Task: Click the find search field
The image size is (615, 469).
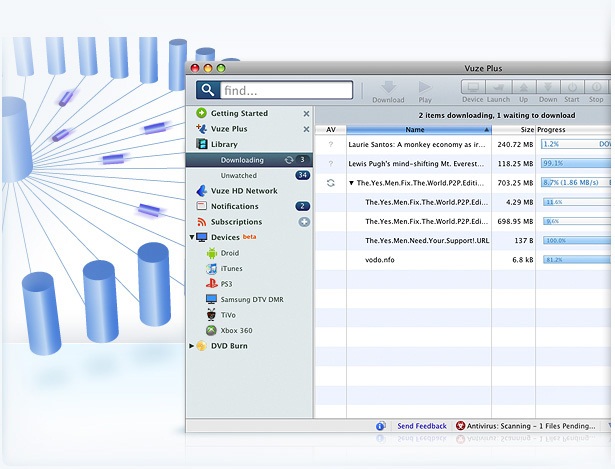Action: (285, 91)
